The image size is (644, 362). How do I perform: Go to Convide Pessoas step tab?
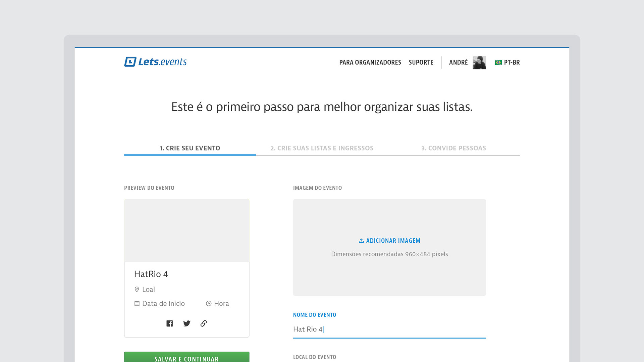[453, 148]
